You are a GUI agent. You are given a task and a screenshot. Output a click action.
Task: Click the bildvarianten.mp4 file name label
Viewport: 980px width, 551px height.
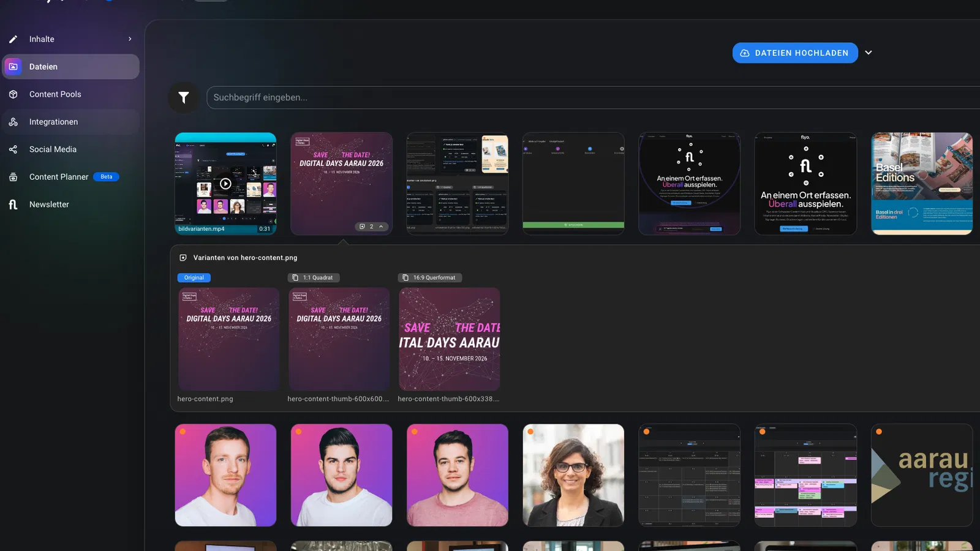click(x=202, y=229)
